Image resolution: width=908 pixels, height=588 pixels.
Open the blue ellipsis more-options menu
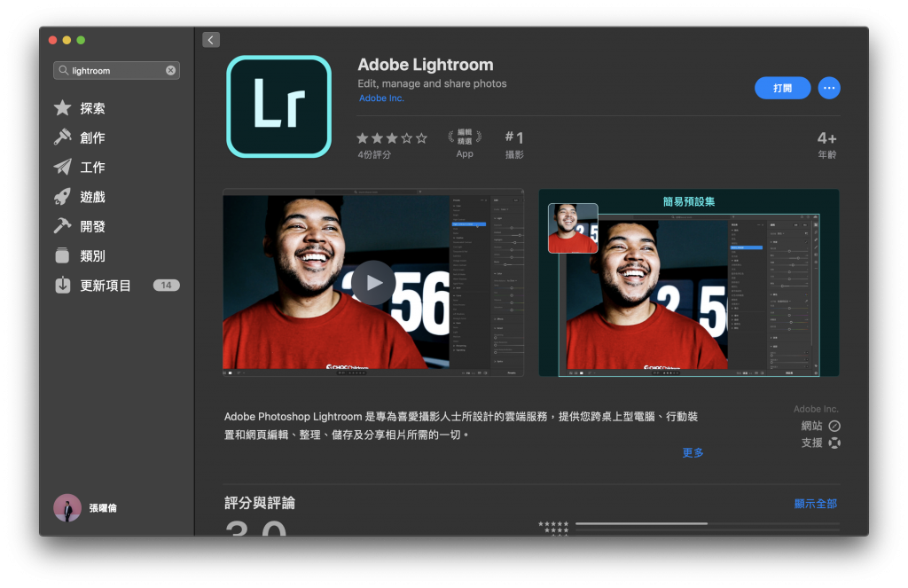pyautogui.click(x=829, y=88)
